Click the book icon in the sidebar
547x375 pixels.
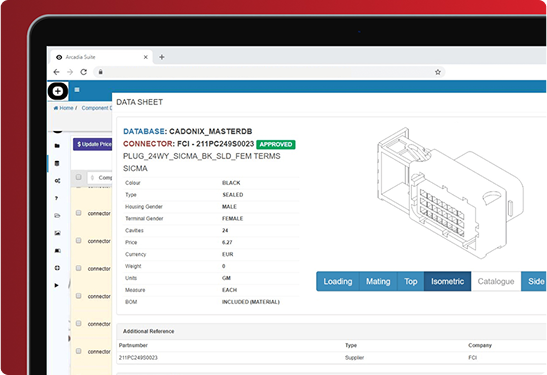pos(58,250)
